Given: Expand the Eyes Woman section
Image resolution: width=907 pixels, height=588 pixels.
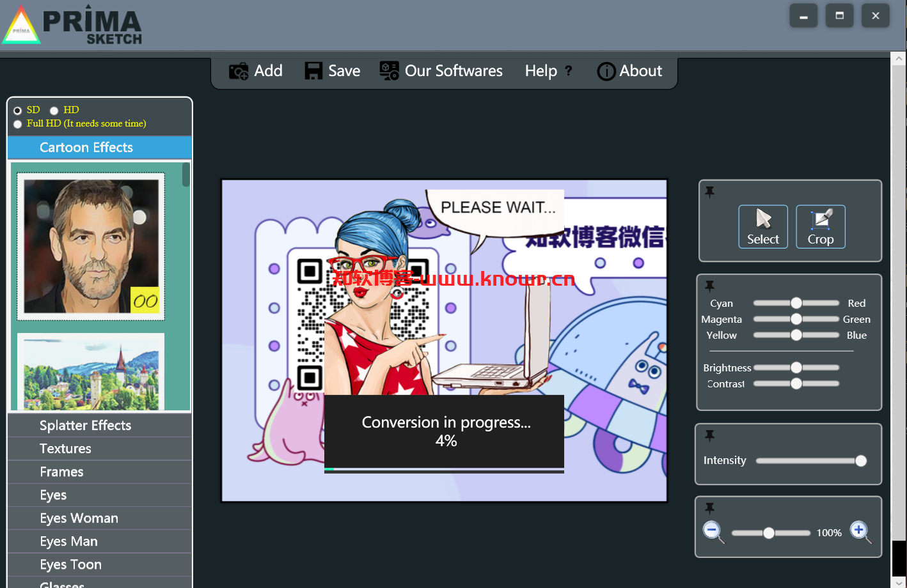Looking at the screenshot, I should pyautogui.click(x=100, y=518).
